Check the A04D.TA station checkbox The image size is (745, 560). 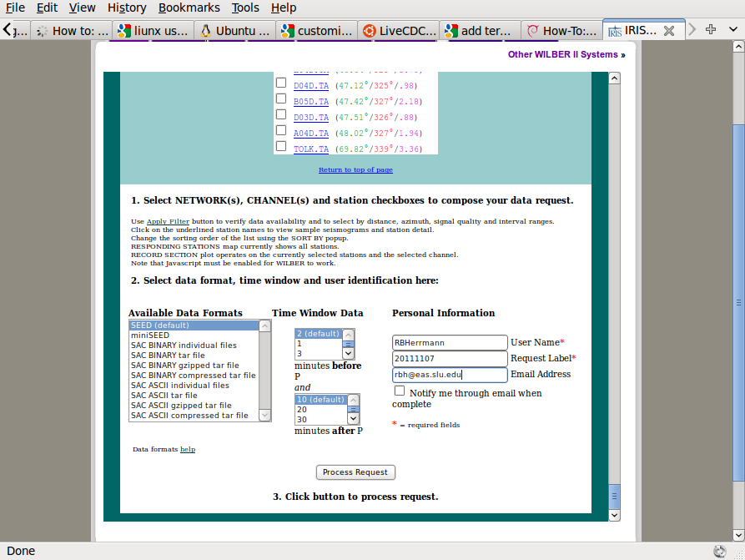[x=281, y=130]
